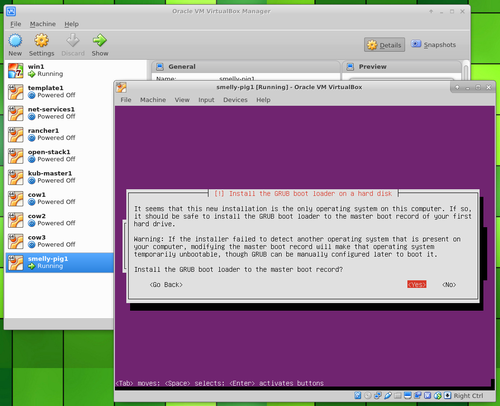This screenshot has width=500, height=406.
Task: Switch to the Details view button
Action: click(384, 45)
